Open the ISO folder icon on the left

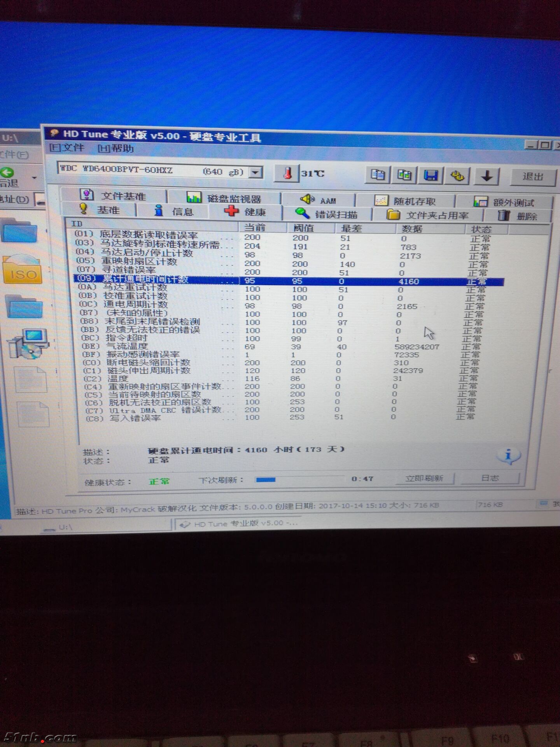[x=23, y=270]
